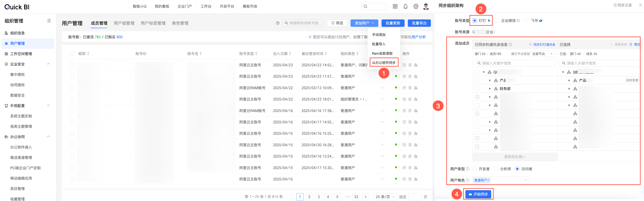The height and width of the screenshot is (201, 644).
Task: Choose 从办公软件同步 menu option
Action: pyautogui.click(x=383, y=63)
